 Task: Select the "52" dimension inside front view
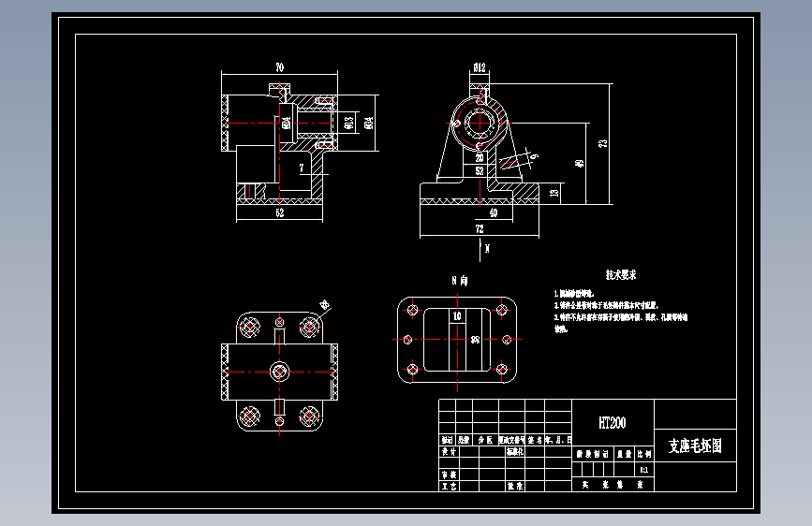[x=480, y=171]
